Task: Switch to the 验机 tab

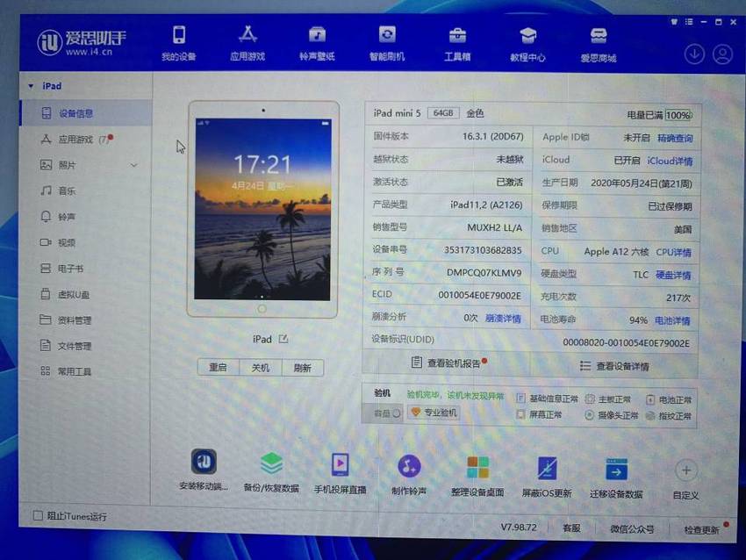Action: pos(382,393)
